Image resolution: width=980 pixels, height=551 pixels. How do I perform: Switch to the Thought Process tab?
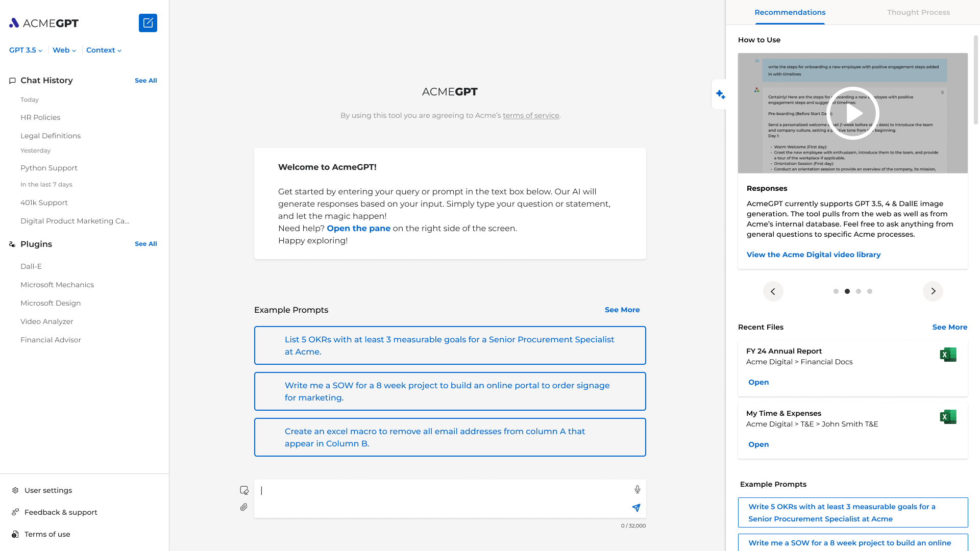click(918, 12)
